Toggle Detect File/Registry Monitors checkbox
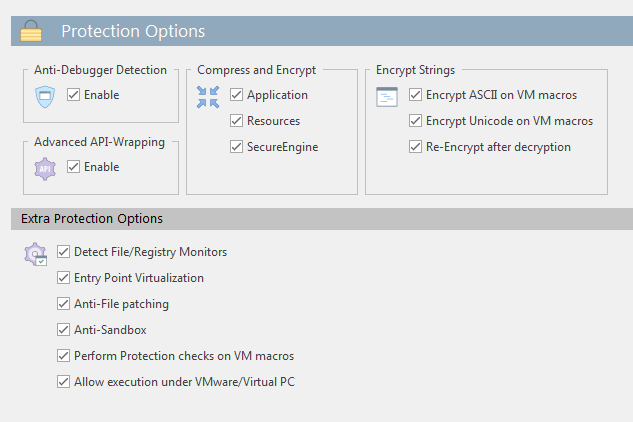This screenshot has width=633, height=422. click(63, 252)
